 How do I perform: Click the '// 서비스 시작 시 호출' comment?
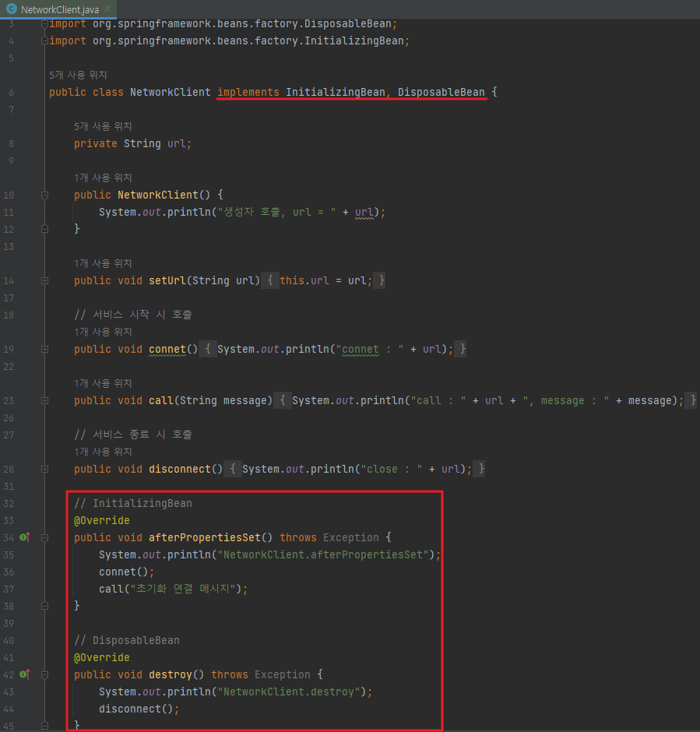[x=133, y=315]
